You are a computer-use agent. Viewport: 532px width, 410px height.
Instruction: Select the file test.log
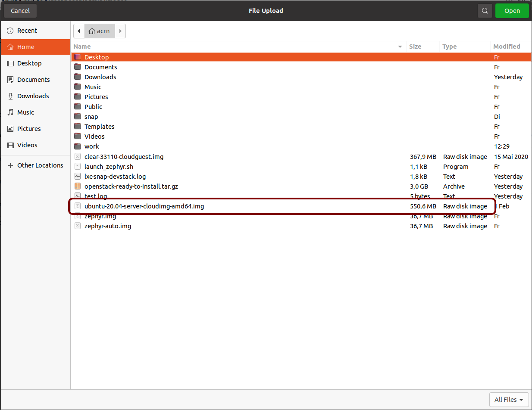point(96,196)
